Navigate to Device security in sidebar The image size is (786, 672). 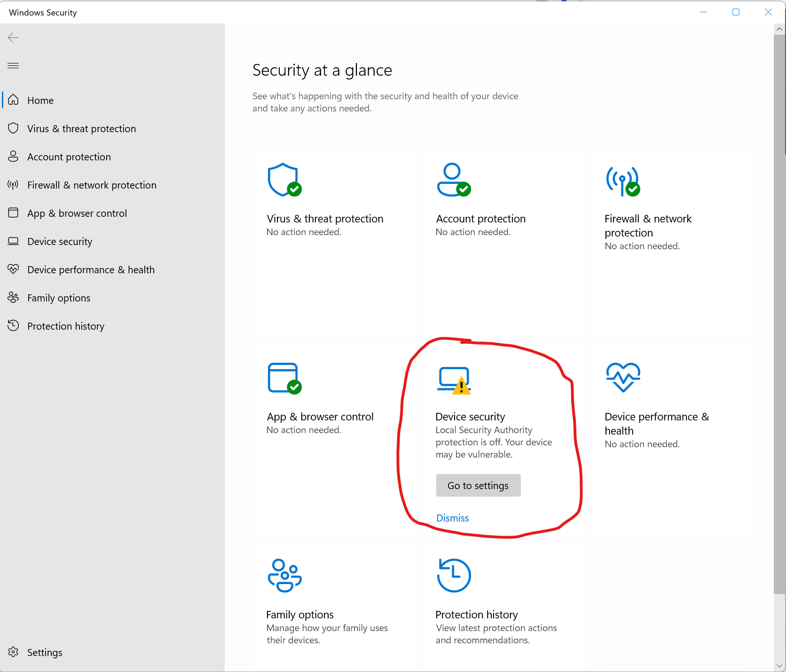112,241
